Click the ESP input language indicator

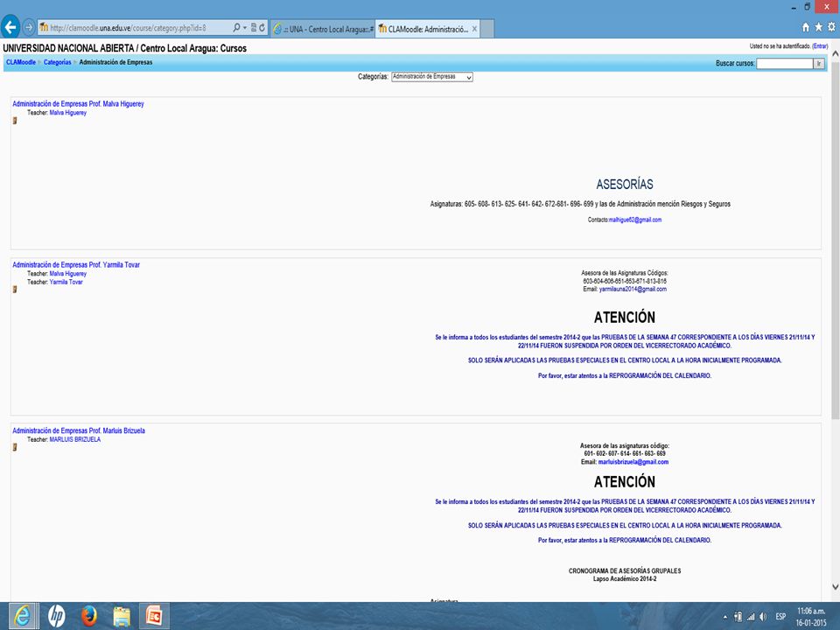780,617
